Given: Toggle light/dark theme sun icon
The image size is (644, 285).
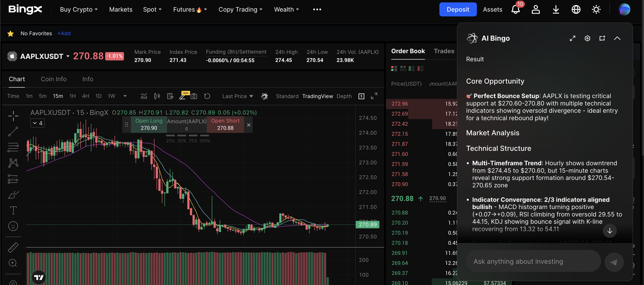Looking at the screenshot, I should pyautogui.click(x=596, y=10).
